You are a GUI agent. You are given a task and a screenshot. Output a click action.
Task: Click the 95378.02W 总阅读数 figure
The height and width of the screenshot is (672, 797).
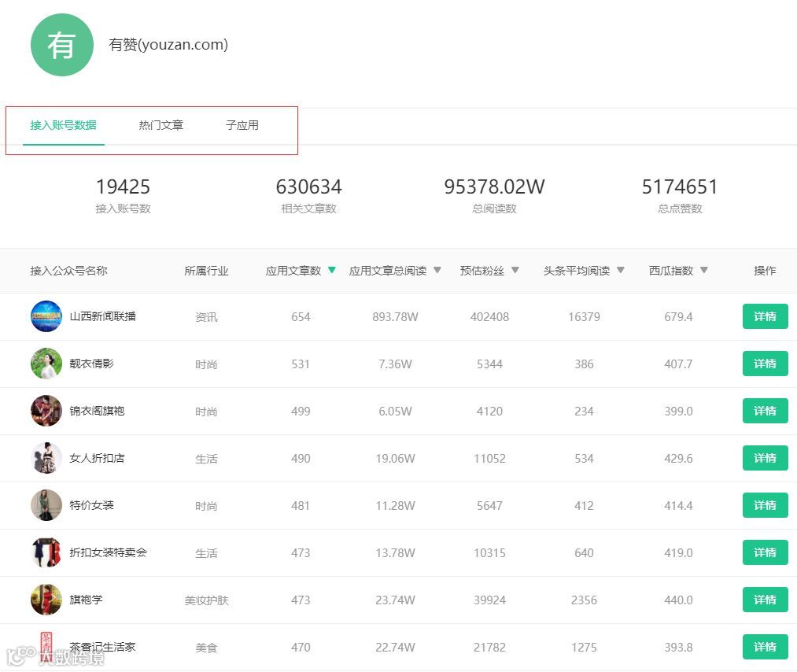click(x=494, y=186)
